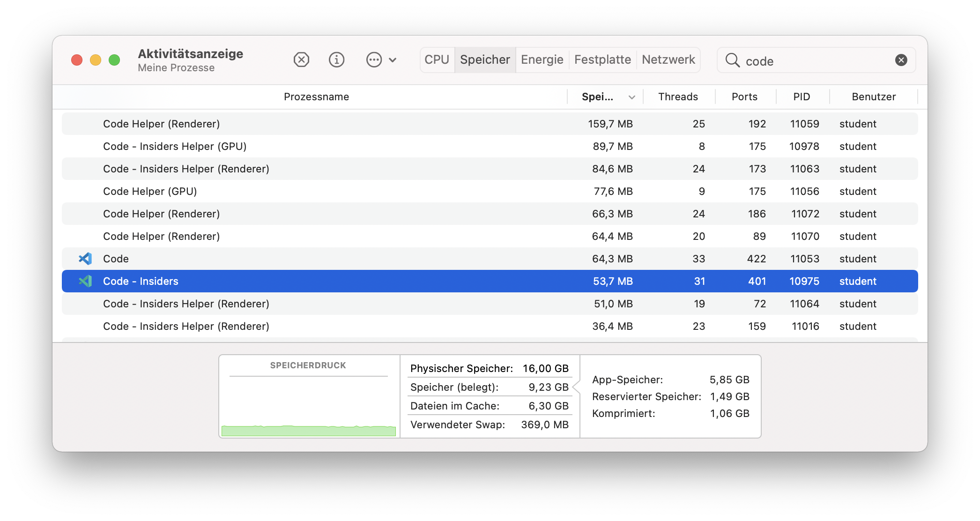The image size is (980, 521).
Task: Open the more actions ellipsis menu
Action: pos(381,60)
